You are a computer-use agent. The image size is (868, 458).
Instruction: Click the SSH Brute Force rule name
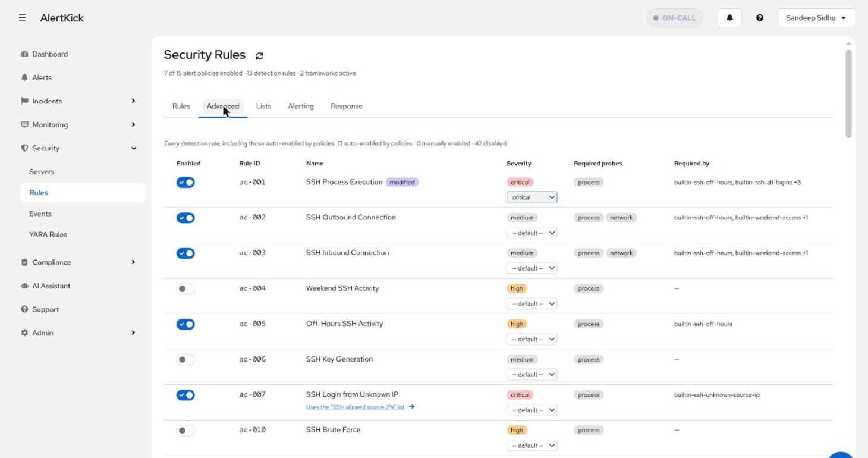coord(333,430)
